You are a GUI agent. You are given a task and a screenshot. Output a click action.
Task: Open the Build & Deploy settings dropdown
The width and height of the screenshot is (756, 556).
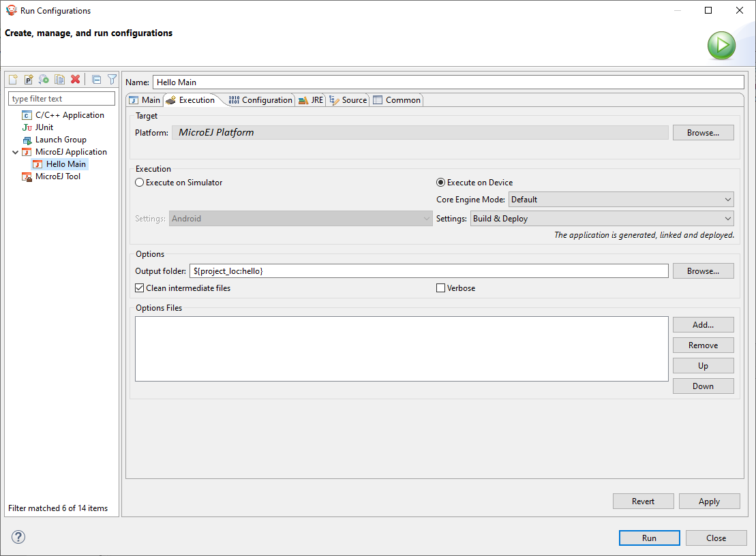[602, 219]
